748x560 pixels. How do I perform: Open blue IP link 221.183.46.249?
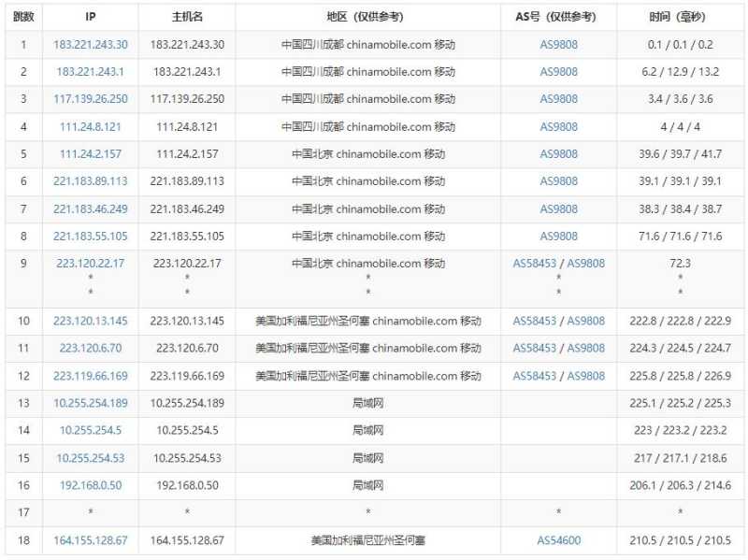[91, 208]
